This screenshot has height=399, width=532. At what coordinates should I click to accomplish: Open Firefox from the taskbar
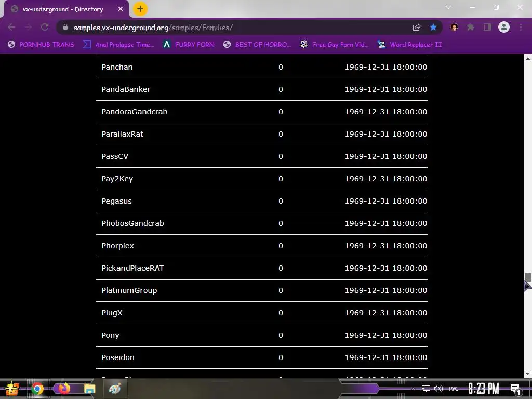point(64,389)
